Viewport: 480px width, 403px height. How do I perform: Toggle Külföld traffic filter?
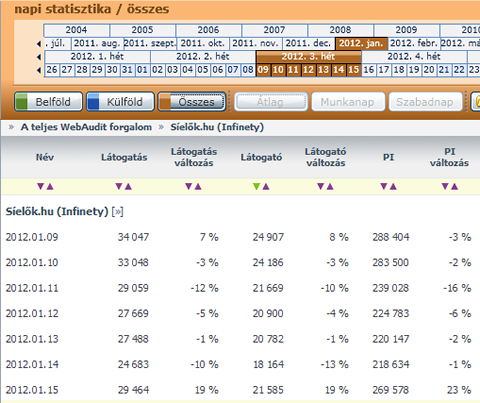pos(120,102)
